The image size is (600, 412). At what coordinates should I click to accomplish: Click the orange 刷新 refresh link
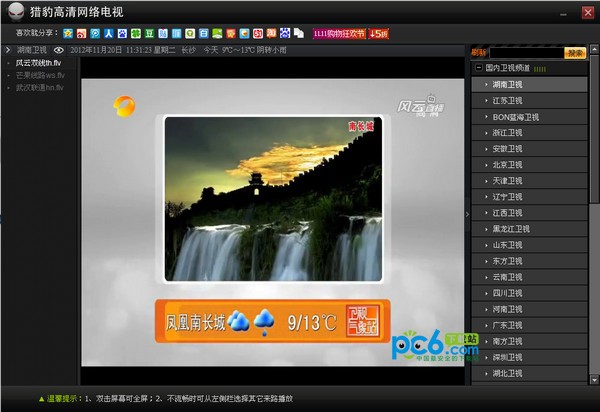point(478,52)
